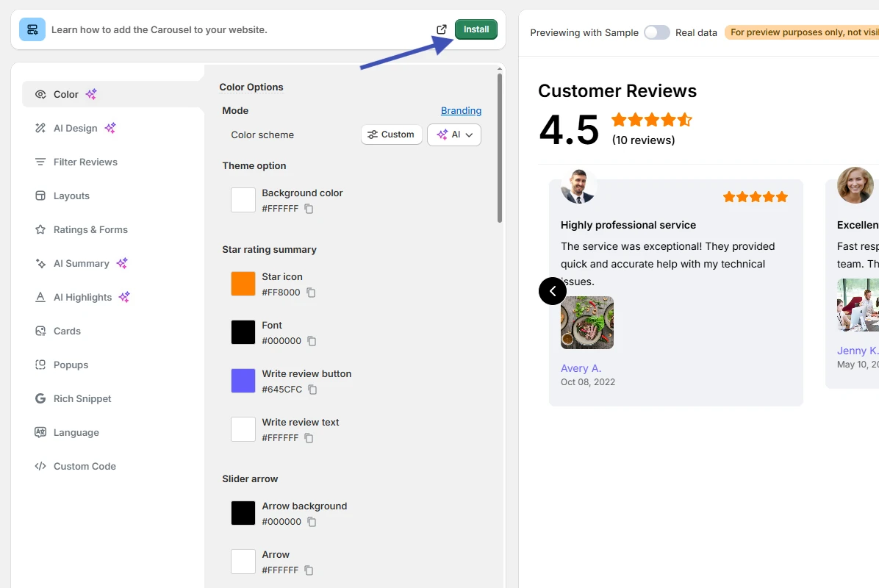Click the five-star rating on Avery's review

755,197
